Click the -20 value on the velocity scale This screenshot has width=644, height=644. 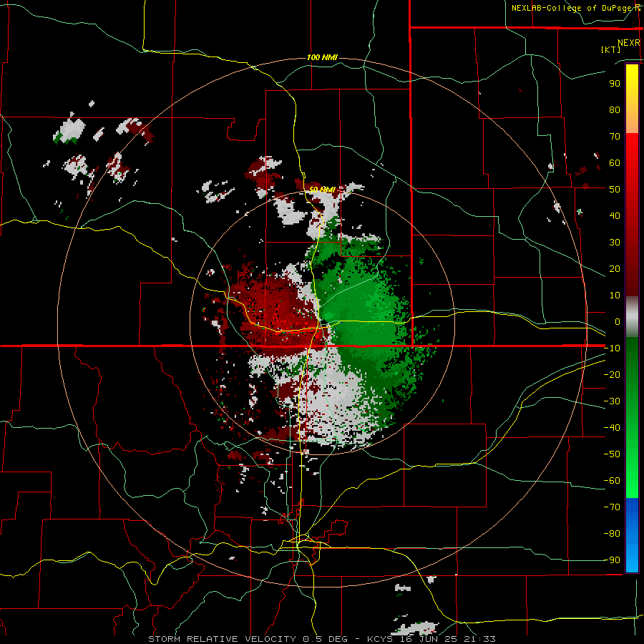coord(612,375)
